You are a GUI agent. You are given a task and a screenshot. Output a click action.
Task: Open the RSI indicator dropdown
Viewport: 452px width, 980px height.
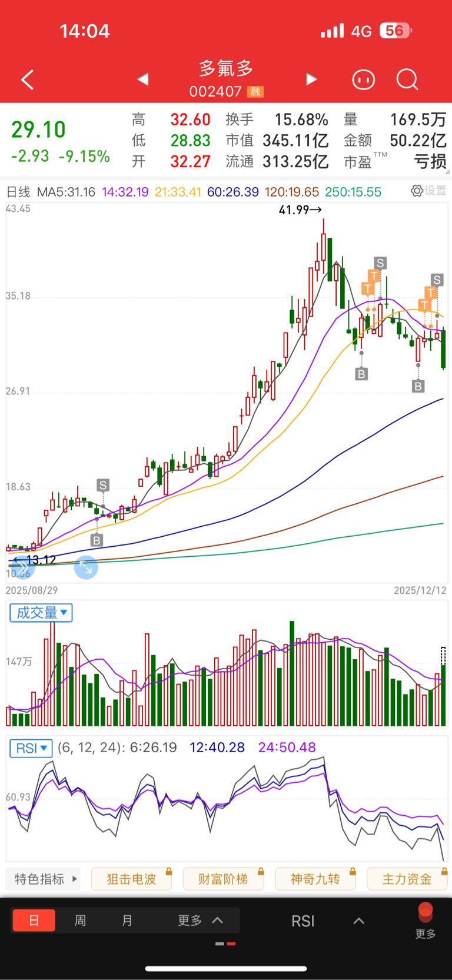point(31,748)
